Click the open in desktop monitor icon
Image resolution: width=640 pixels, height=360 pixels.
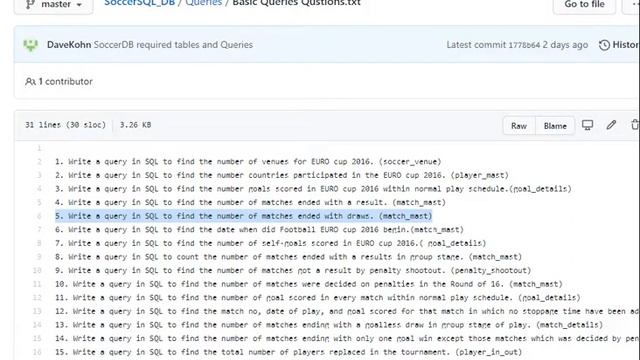[x=587, y=125]
